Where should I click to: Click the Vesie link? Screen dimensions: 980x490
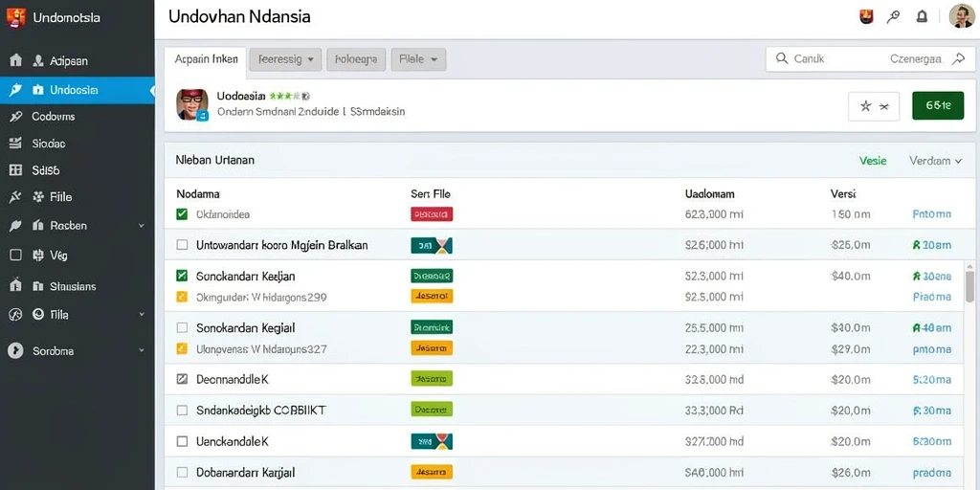pyautogui.click(x=873, y=161)
